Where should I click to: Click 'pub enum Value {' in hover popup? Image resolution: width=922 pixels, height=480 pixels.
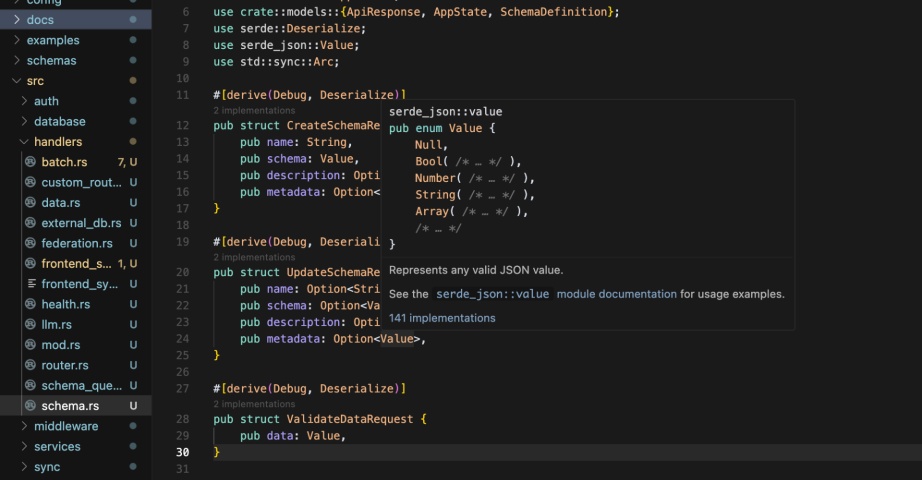pos(442,128)
